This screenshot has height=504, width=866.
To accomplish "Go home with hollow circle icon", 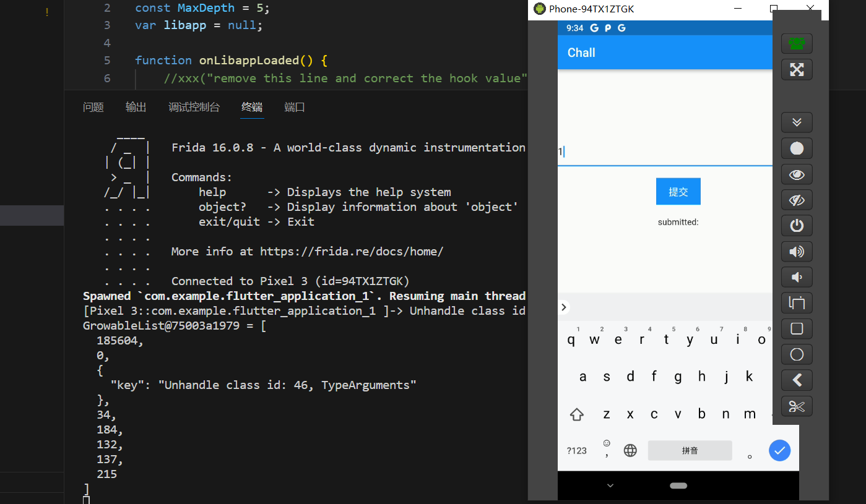I will tap(797, 354).
